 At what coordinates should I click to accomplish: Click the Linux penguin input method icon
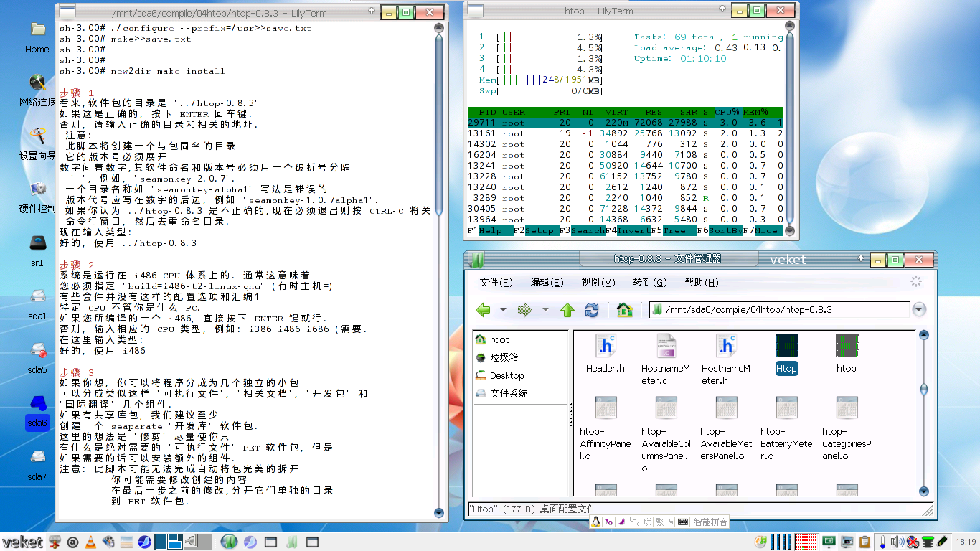click(595, 522)
